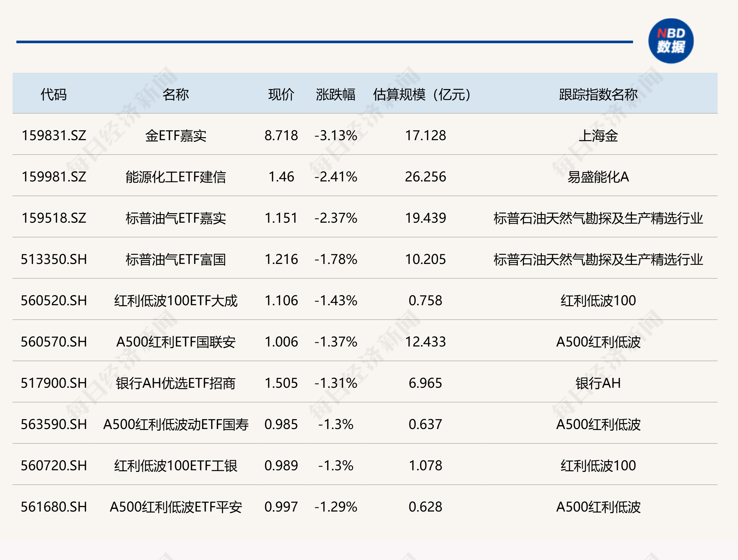Select the tracked index in the 159518.SZ row

click(598, 218)
